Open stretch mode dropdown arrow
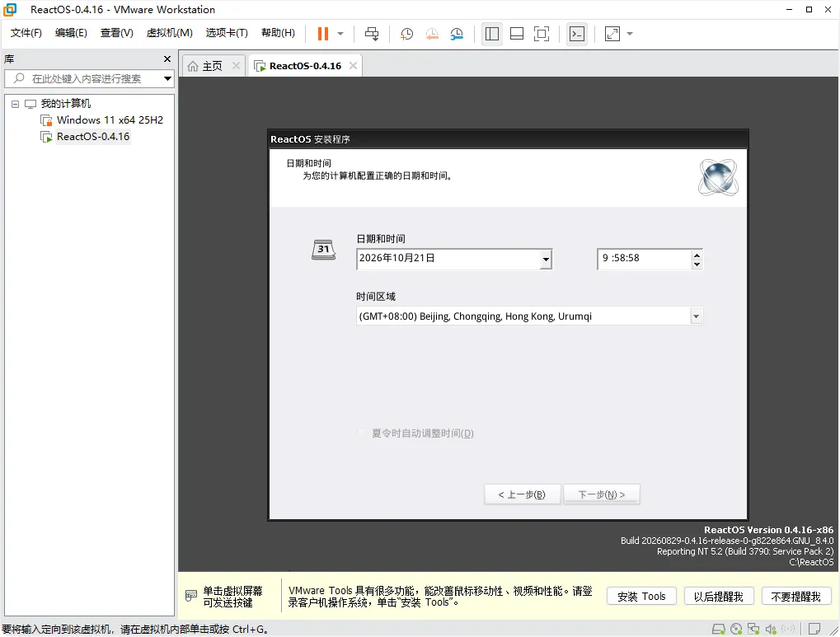Viewport: 840px width, 637px height. tap(630, 34)
